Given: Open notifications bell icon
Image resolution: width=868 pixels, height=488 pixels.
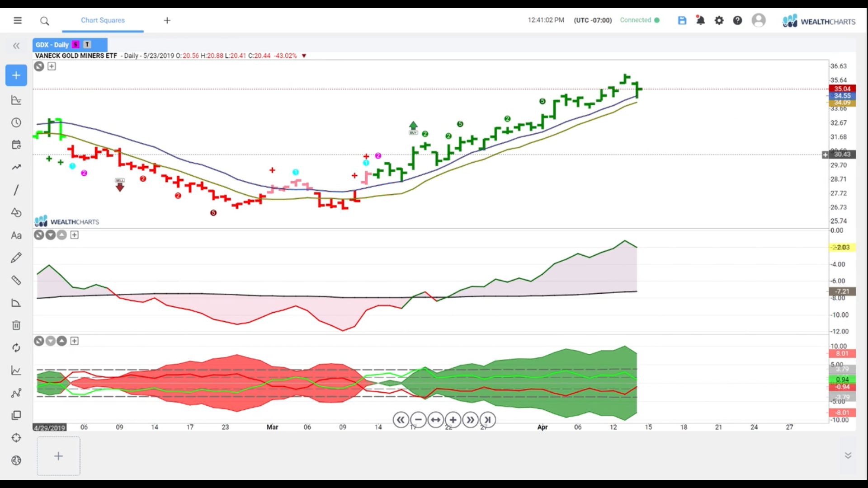Looking at the screenshot, I should click(700, 20).
